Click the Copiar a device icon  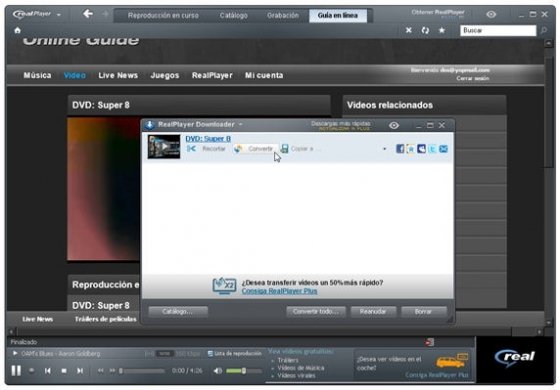[284, 149]
